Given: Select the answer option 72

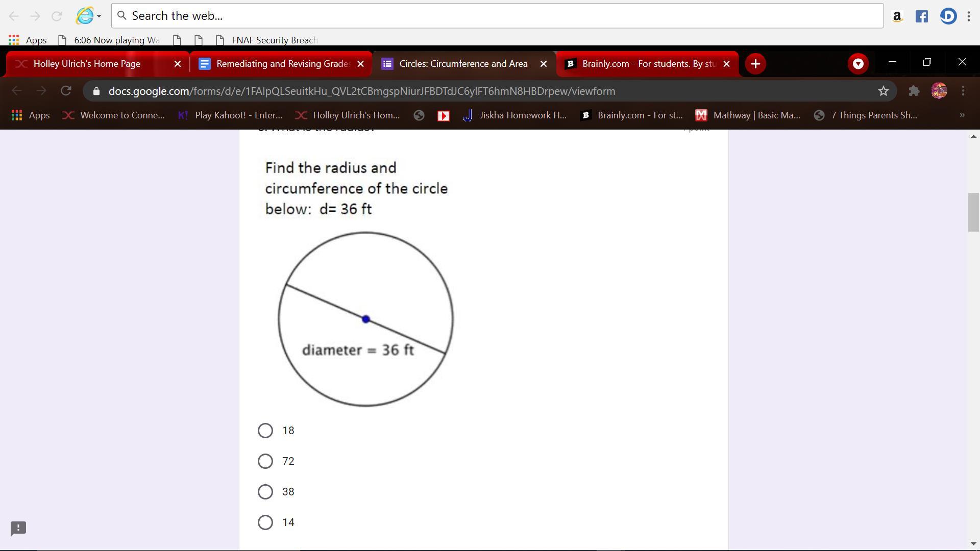Looking at the screenshot, I should [x=265, y=461].
